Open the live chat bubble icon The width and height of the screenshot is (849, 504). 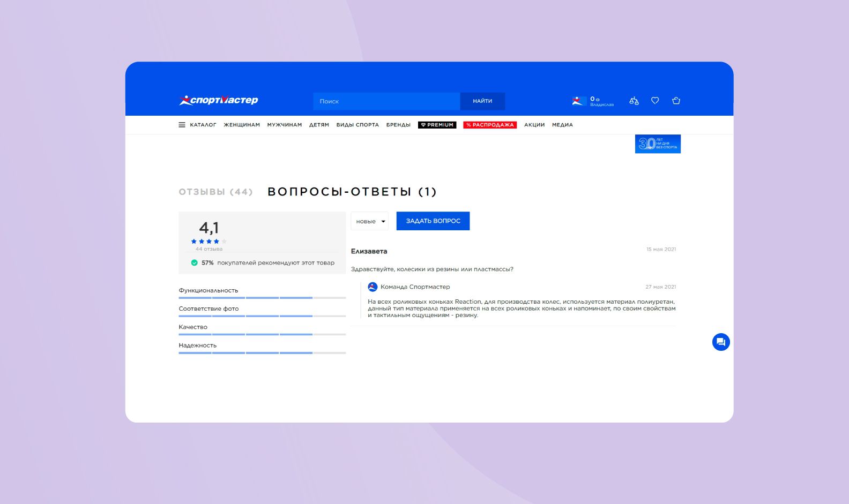pos(721,342)
